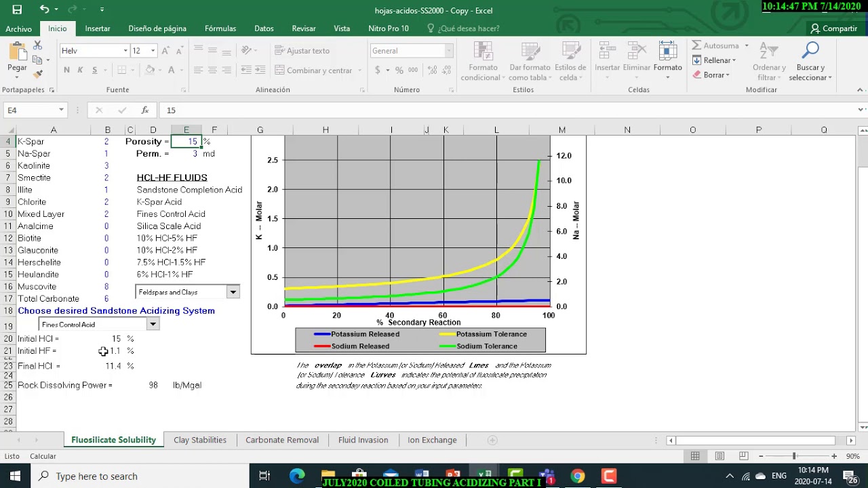
Task: Toggle italic (K) formatting
Action: (x=80, y=70)
